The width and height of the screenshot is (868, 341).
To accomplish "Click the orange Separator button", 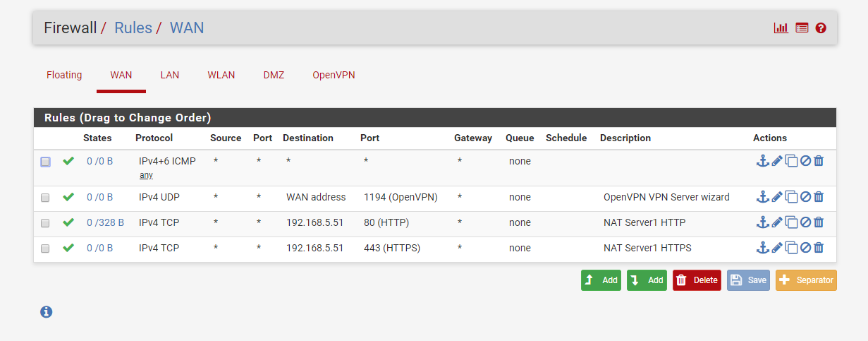I will tap(806, 280).
